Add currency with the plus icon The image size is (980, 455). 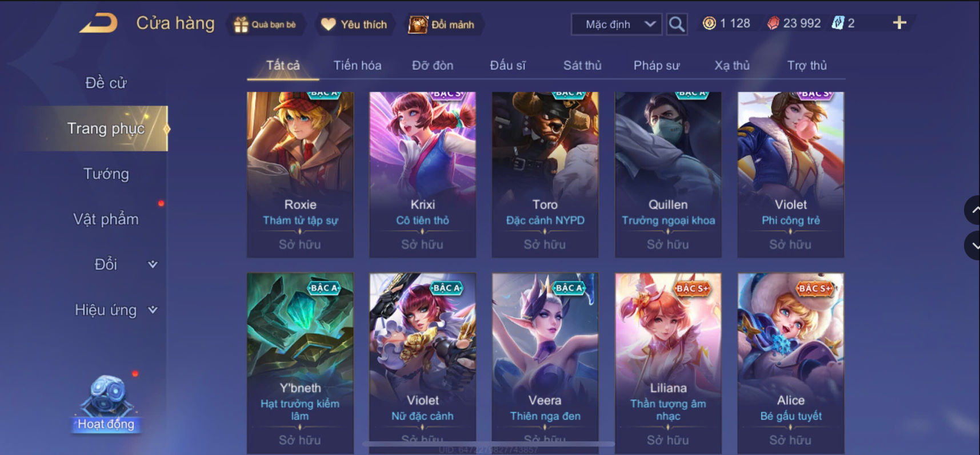pyautogui.click(x=899, y=23)
